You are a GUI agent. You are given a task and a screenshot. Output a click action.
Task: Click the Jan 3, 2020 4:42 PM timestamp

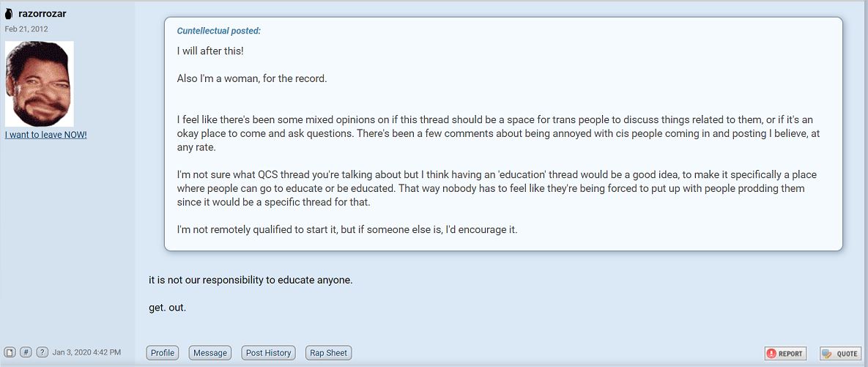pos(86,352)
